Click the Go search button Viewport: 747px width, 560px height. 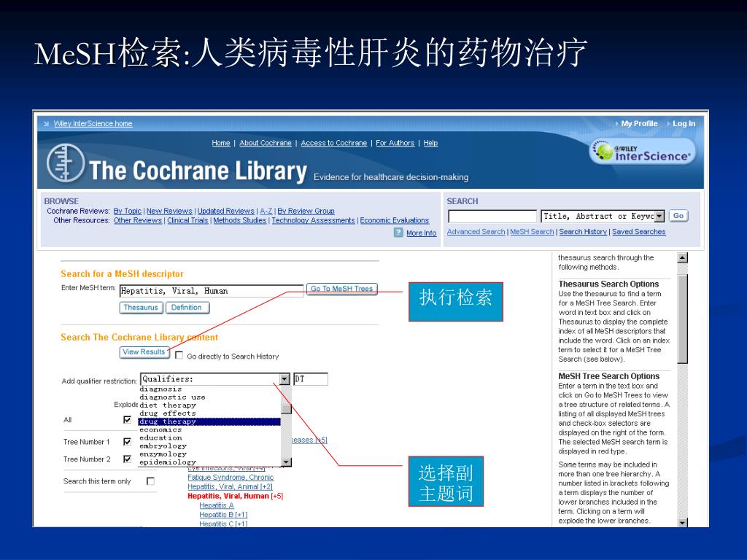[678, 216]
